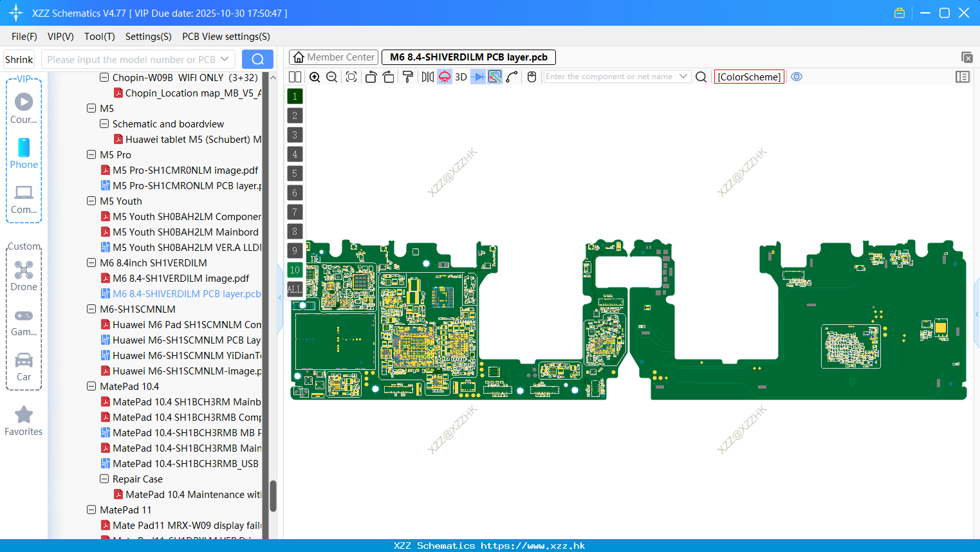Collapse the M5 tree node
Viewport: 980px width, 552px height.
tap(91, 108)
